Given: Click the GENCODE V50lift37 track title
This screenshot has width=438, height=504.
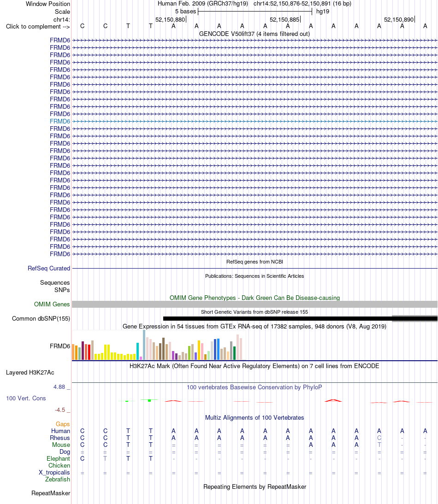Looking at the screenshot, I should point(255,34).
